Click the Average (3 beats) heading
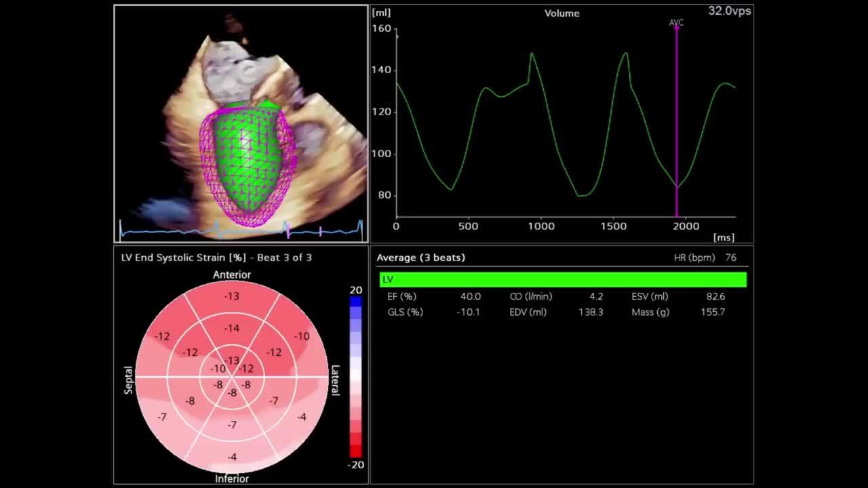The width and height of the screenshot is (868, 488). (420, 258)
